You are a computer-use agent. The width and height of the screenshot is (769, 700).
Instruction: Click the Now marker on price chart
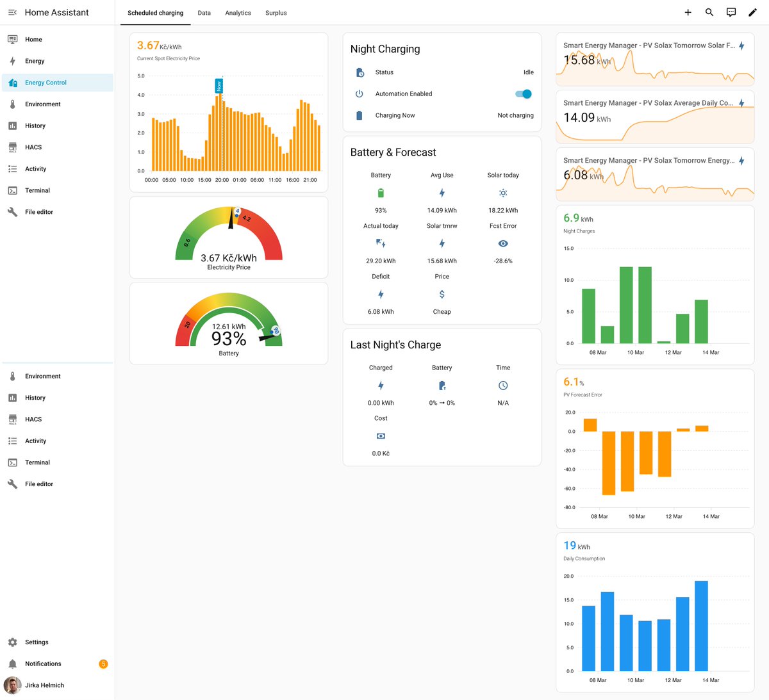pos(219,86)
